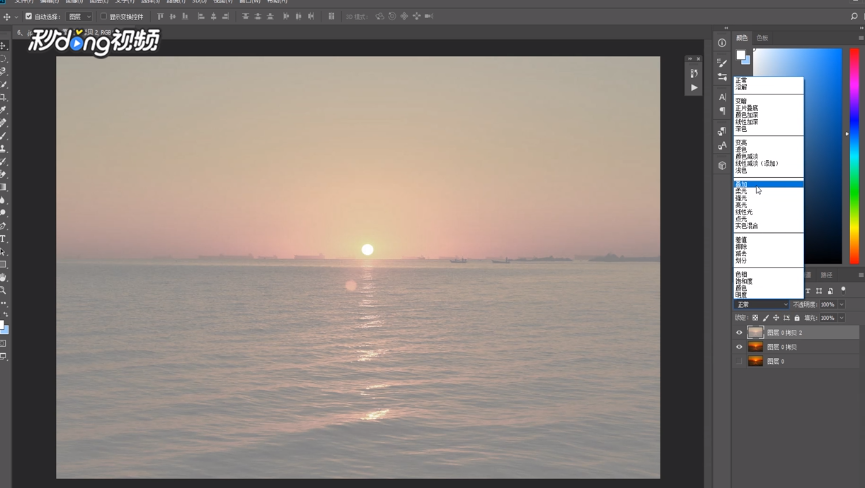Click align top edges icon in options bar
865x488 pixels.
(161, 17)
